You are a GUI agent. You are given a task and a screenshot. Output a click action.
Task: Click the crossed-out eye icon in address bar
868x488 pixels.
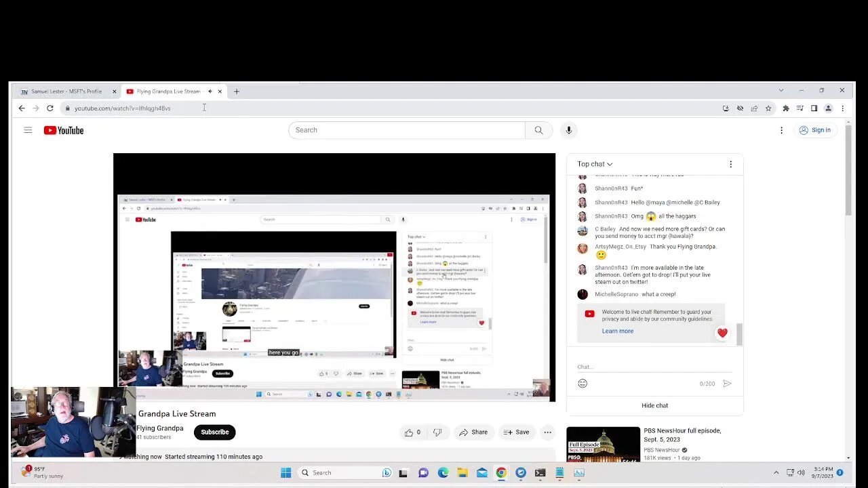(x=740, y=108)
